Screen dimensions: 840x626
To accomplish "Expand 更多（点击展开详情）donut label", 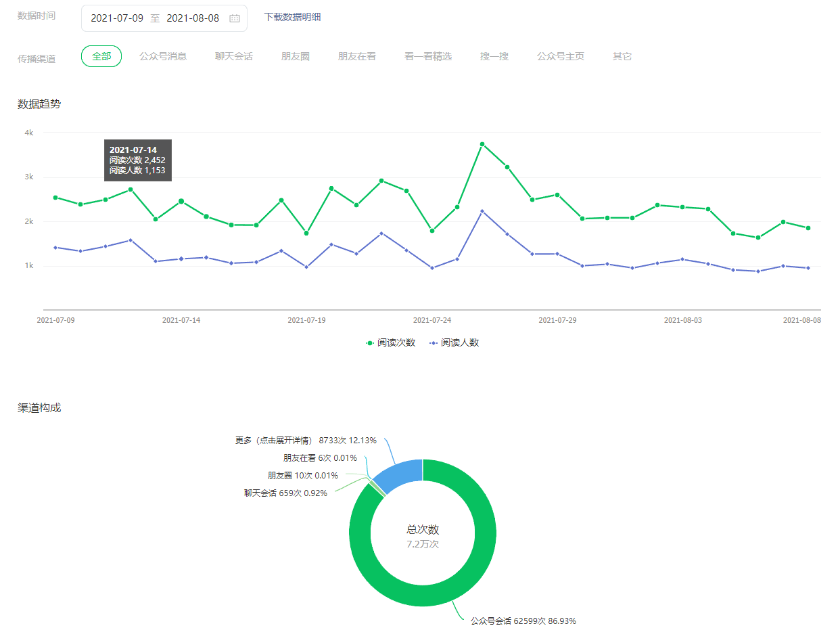I will pos(306,441).
